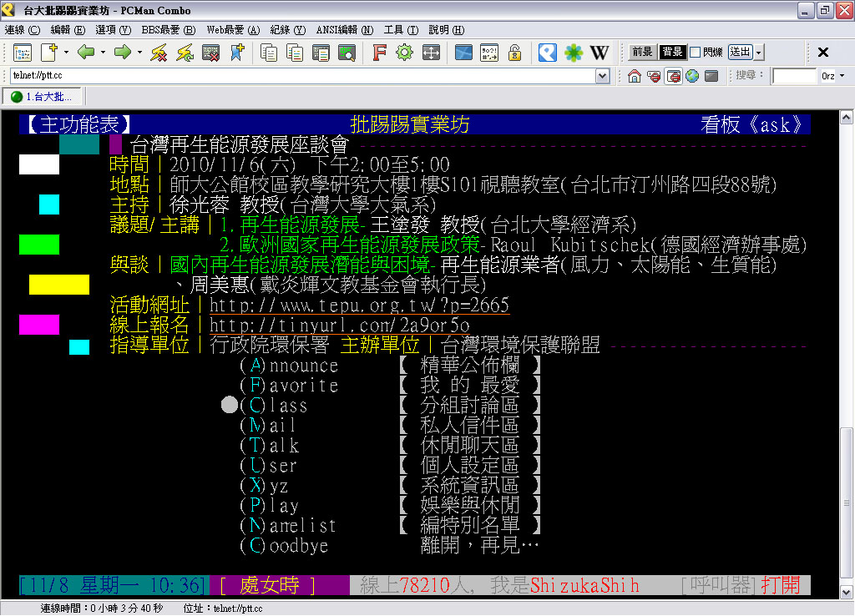Screen dimensions: 855x616
Task: Click the fullscreen arrows icon
Action: (431, 53)
